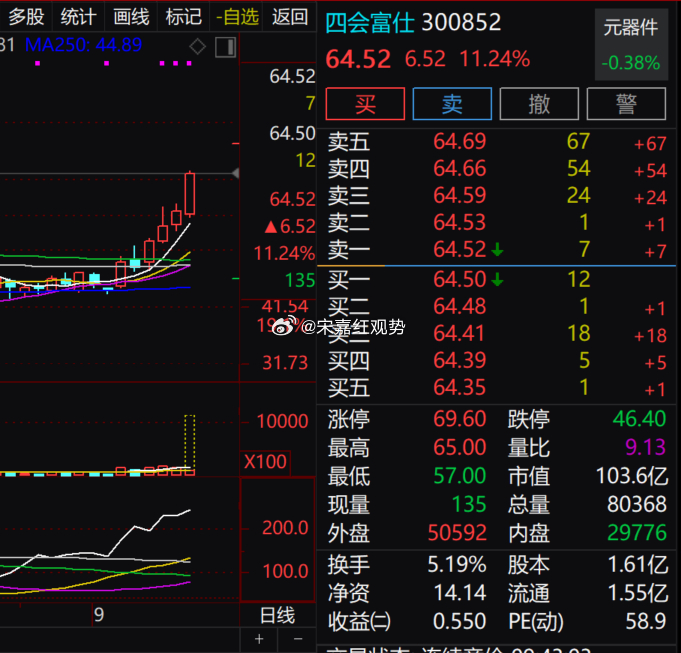Click 卖五 volume 67
Image resolution: width=681 pixels, height=653 pixels.
click(x=579, y=142)
